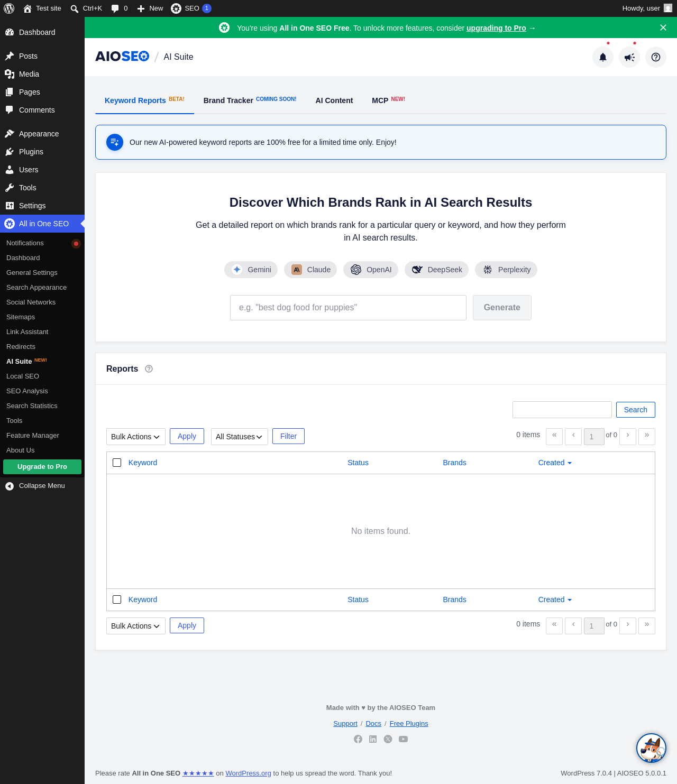The width and height of the screenshot is (677, 784).
Task: Open the top Bulk Actions dropdown
Action: [136, 437]
